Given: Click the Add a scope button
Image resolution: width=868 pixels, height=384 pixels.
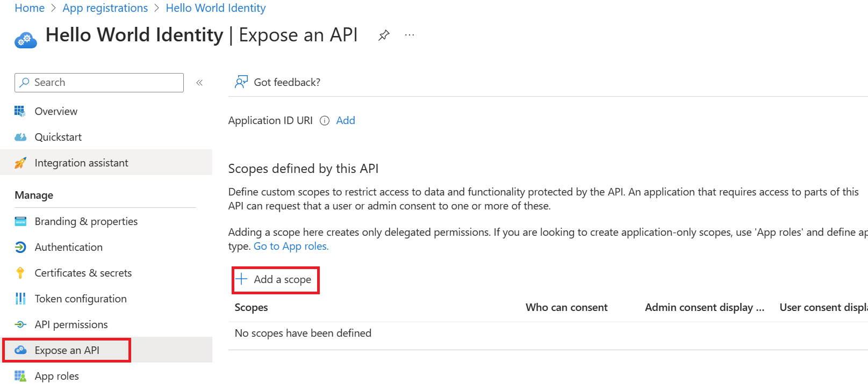Looking at the screenshot, I should click(x=276, y=279).
